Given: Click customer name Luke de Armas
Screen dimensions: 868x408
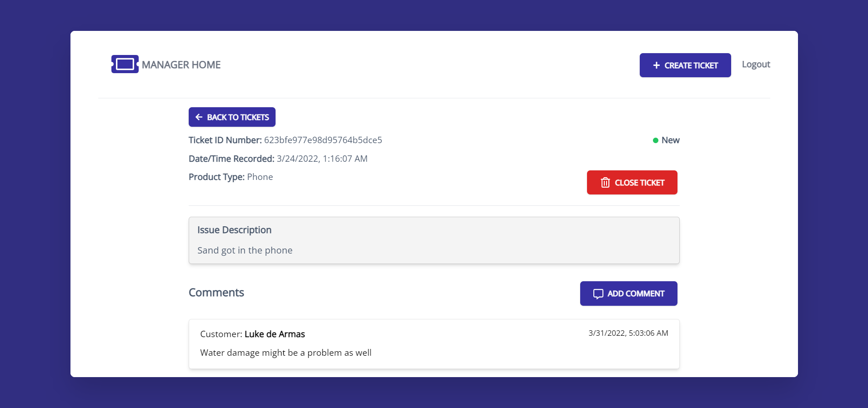Looking at the screenshot, I should pyautogui.click(x=275, y=334).
